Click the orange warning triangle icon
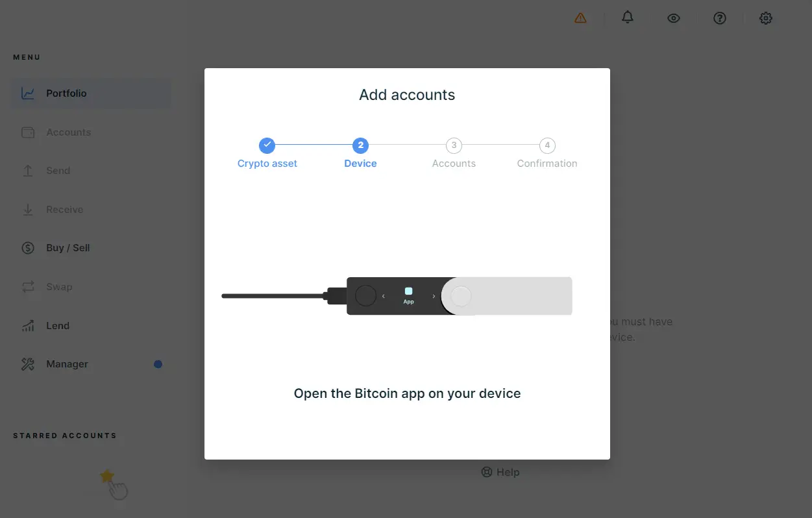This screenshot has width=812, height=518. pos(580,18)
